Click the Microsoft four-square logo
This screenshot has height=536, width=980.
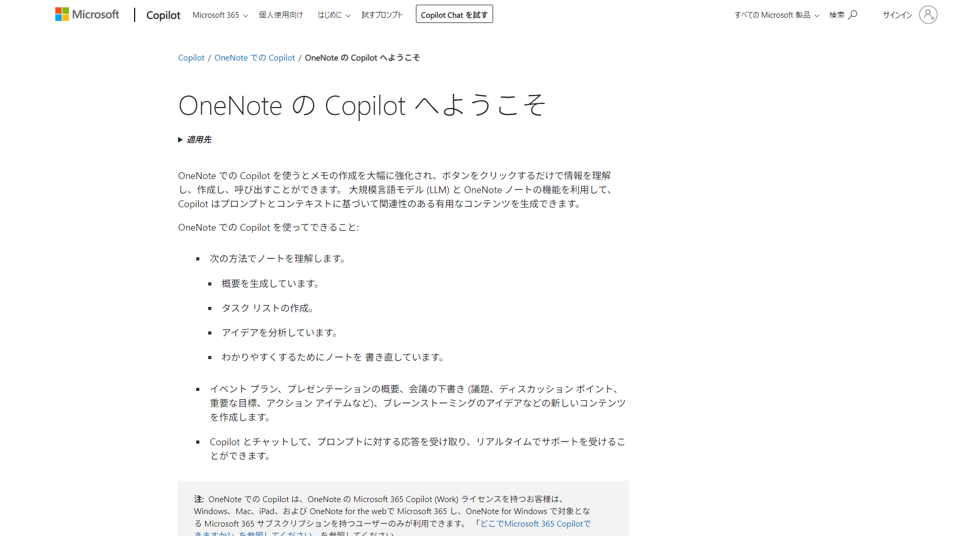pyautogui.click(x=62, y=15)
